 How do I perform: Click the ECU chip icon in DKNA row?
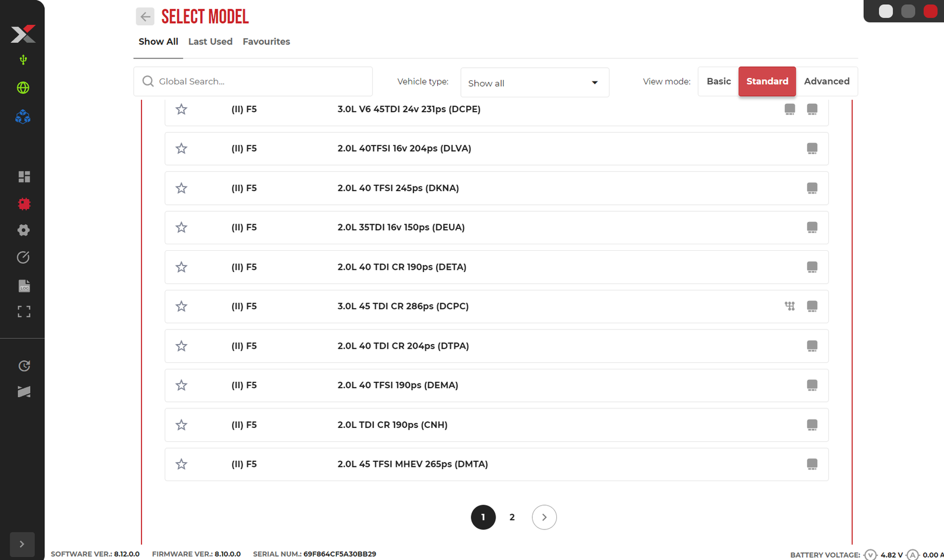point(812,188)
